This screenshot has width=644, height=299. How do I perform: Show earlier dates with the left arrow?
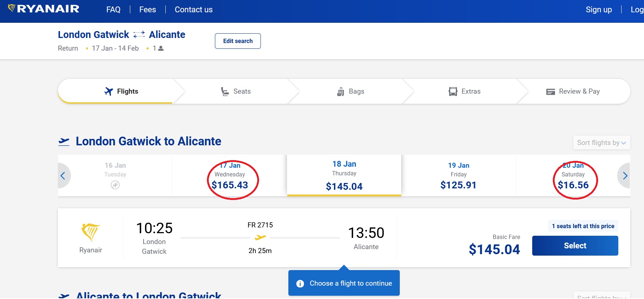click(x=63, y=176)
